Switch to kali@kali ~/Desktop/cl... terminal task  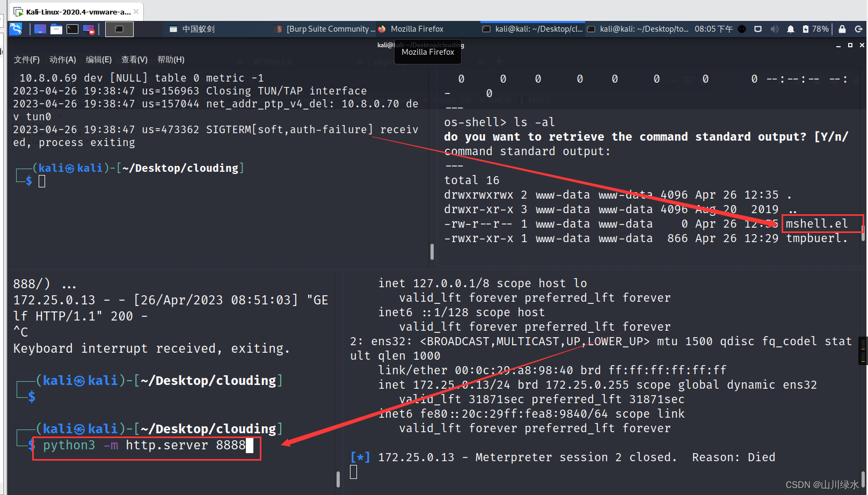coord(533,29)
